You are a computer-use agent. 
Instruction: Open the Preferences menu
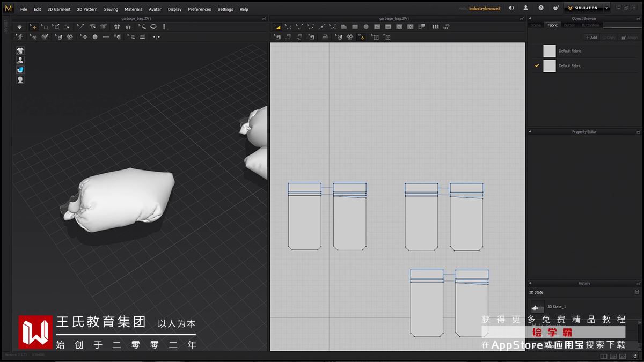pyautogui.click(x=200, y=9)
